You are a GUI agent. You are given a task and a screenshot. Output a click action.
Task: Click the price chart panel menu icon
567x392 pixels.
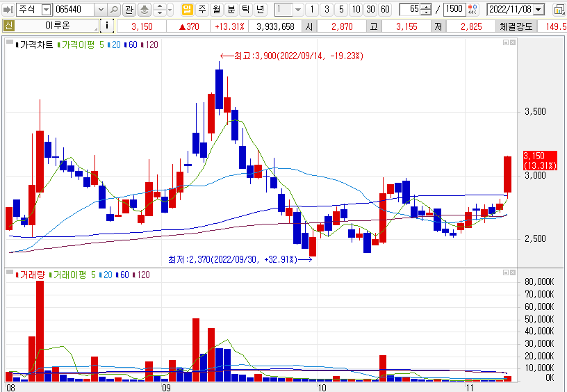coord(11,42)
